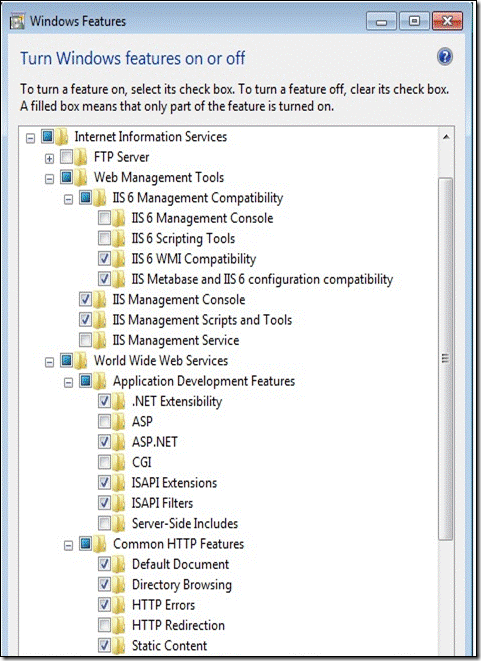
Task: Select the ISAPI Filters label
Action: 162,503
